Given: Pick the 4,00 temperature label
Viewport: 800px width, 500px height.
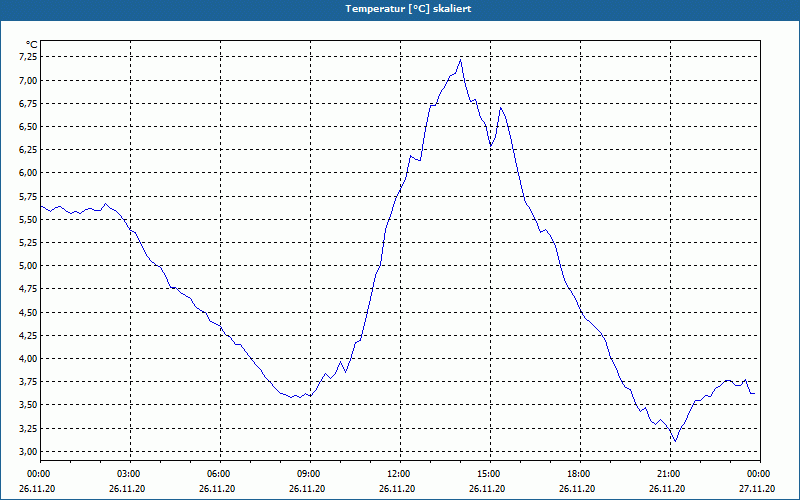Looking at the screenshot, I should 29,359.
